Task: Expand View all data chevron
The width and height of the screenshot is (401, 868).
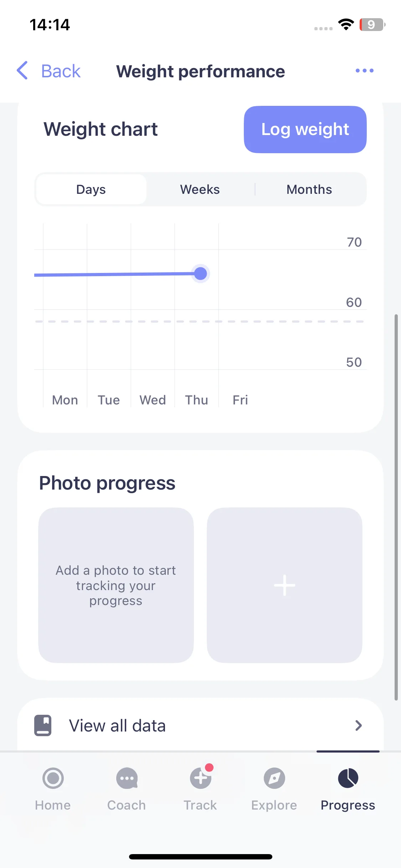Action: click(x=359, y=725)
